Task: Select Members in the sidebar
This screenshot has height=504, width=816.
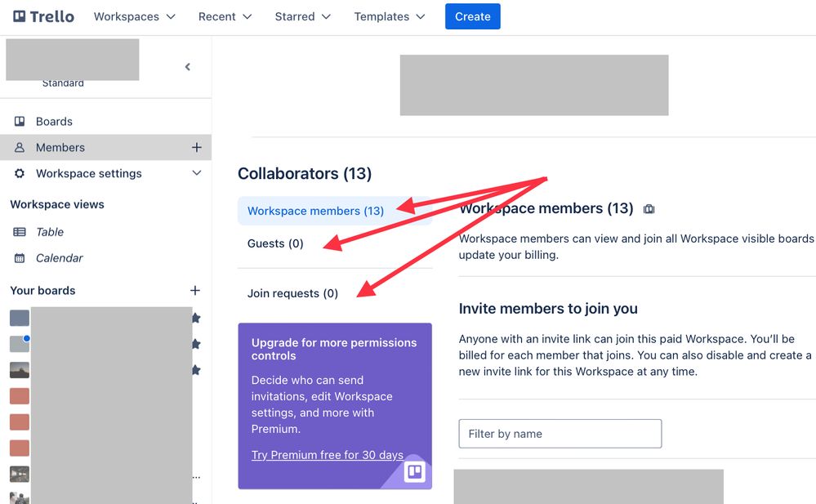Action: [x=105, y=147]
